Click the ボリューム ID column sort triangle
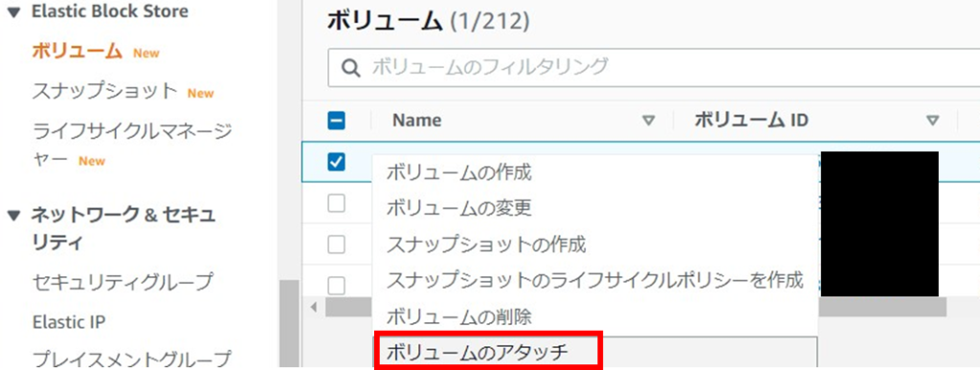980x370 pixels. coord(932,120)
